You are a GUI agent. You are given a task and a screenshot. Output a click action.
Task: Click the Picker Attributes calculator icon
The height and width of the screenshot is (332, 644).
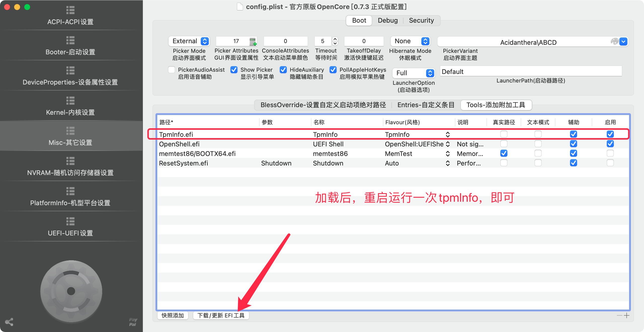coord(253,41)
